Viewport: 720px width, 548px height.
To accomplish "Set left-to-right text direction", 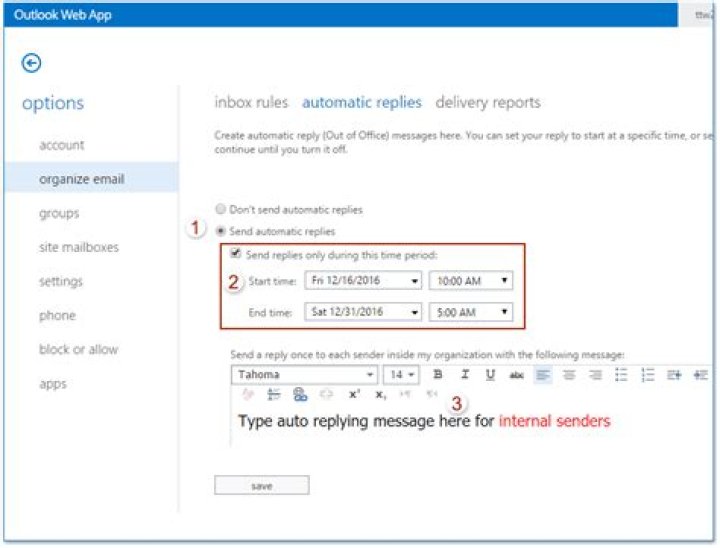I will click(x=405, y=394).
